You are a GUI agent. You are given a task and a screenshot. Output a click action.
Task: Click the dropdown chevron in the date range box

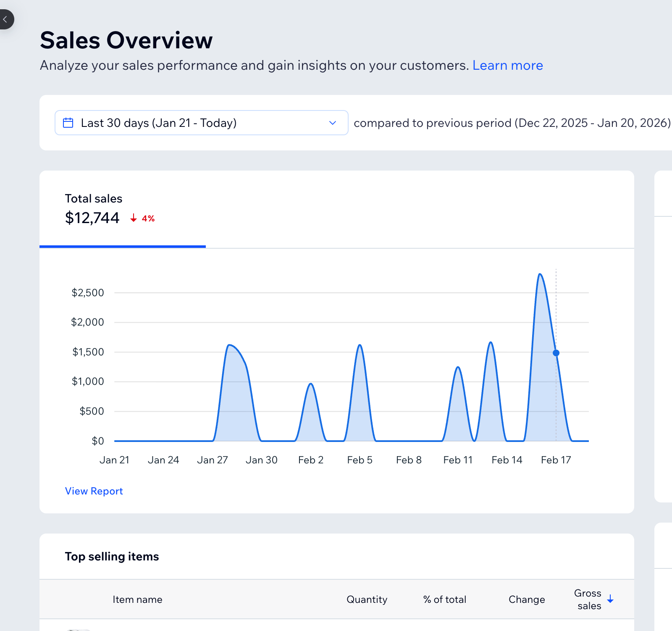point(332,123)
